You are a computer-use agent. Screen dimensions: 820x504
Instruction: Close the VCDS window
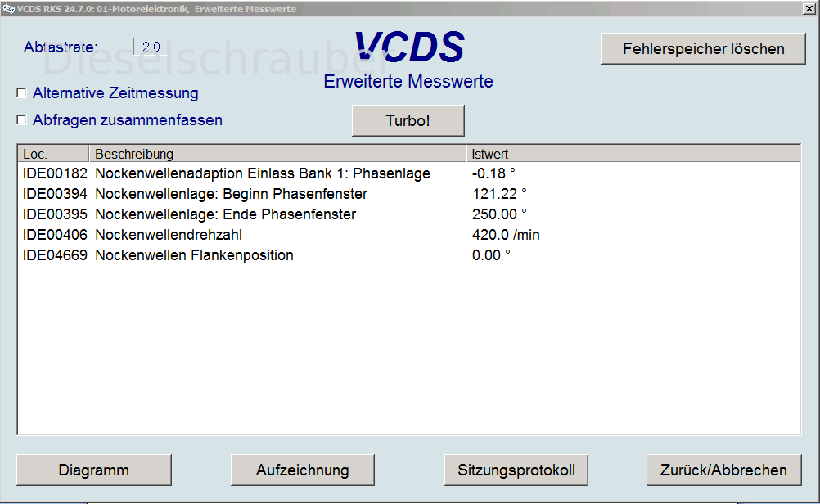[x=809, y=8]
